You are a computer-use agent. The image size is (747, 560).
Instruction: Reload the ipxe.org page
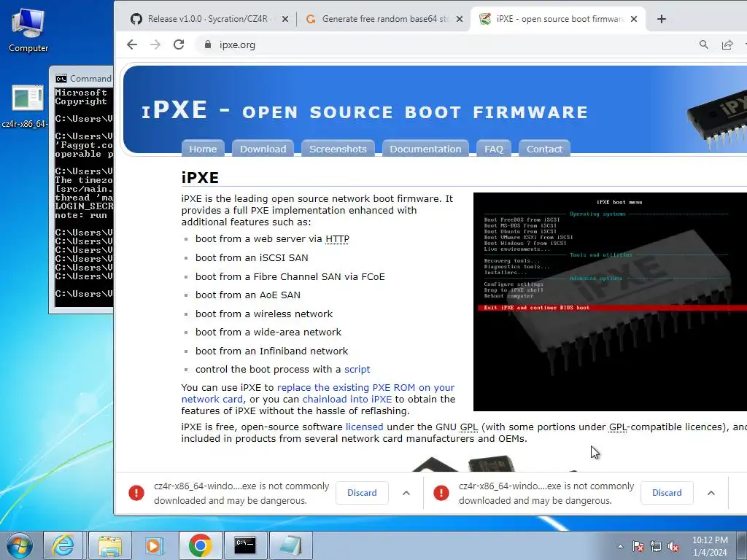179,44
